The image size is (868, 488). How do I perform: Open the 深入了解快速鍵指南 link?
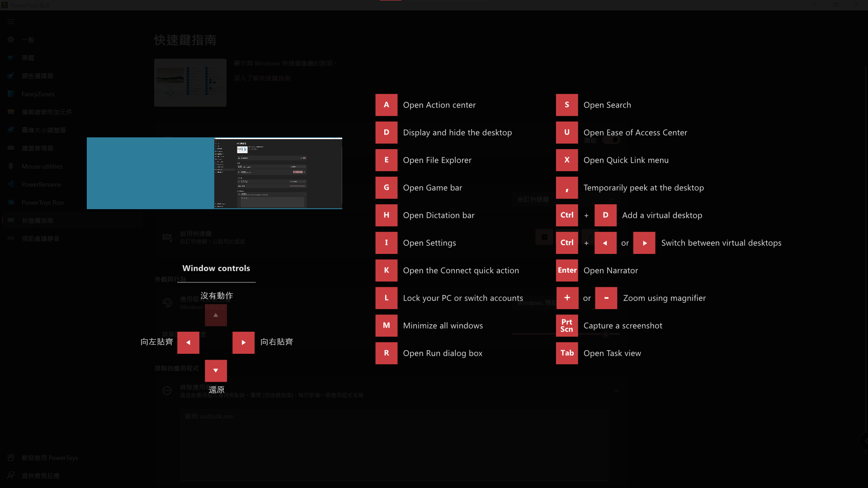(262, 78)
